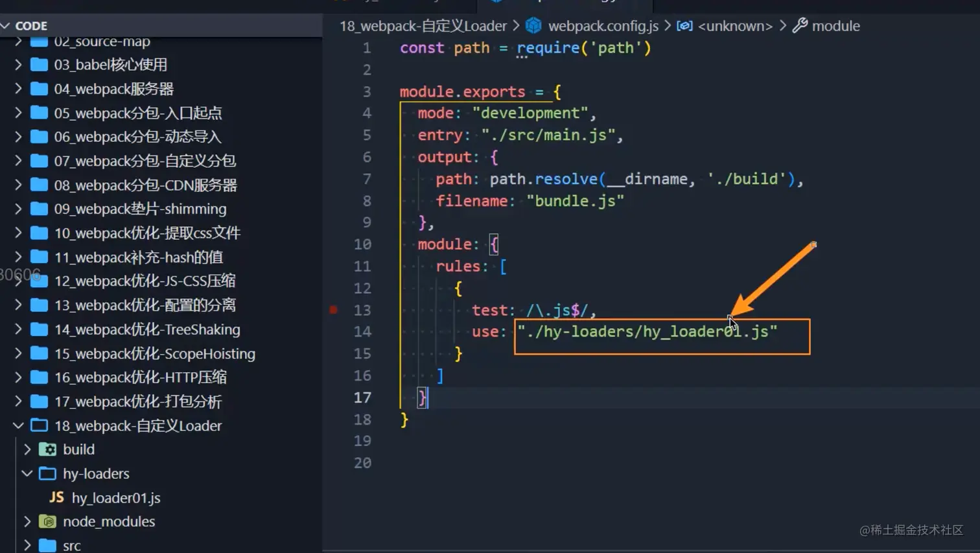Image resolution: width=980 pixels, height=553 pixels.
Task: Click the mode key on line 4
Action: [436, 113]
